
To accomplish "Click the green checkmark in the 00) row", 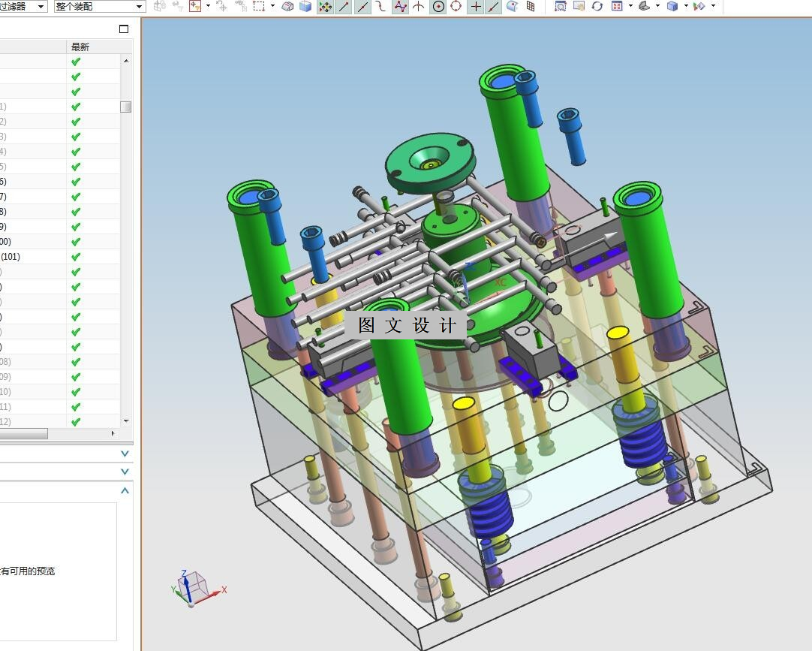I will pos(76,242).
